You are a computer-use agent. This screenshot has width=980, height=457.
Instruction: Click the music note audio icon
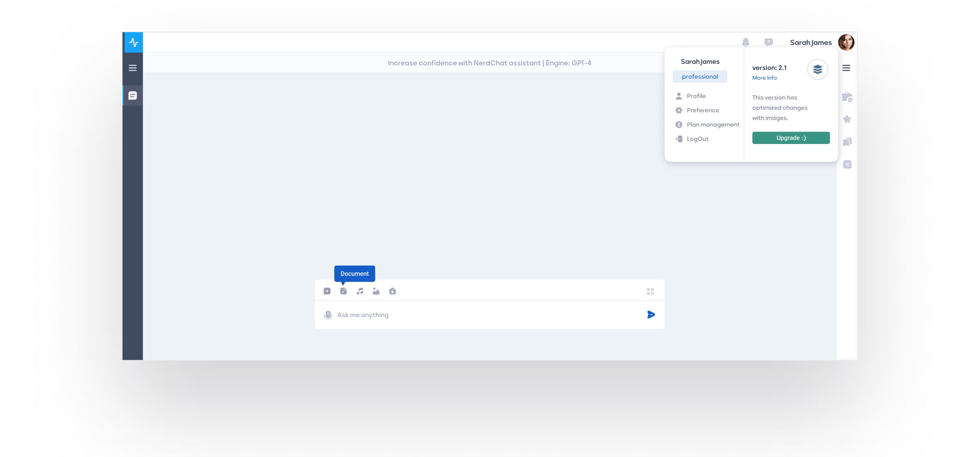click(360, 291)
